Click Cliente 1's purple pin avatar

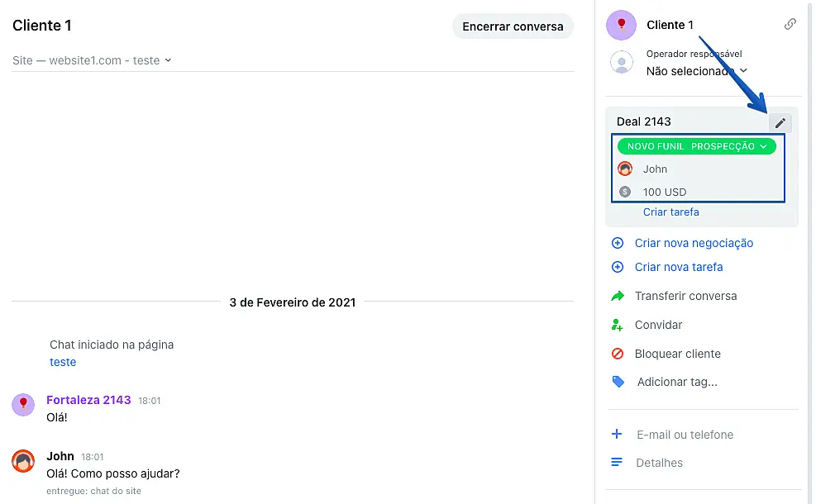point(621,25)
